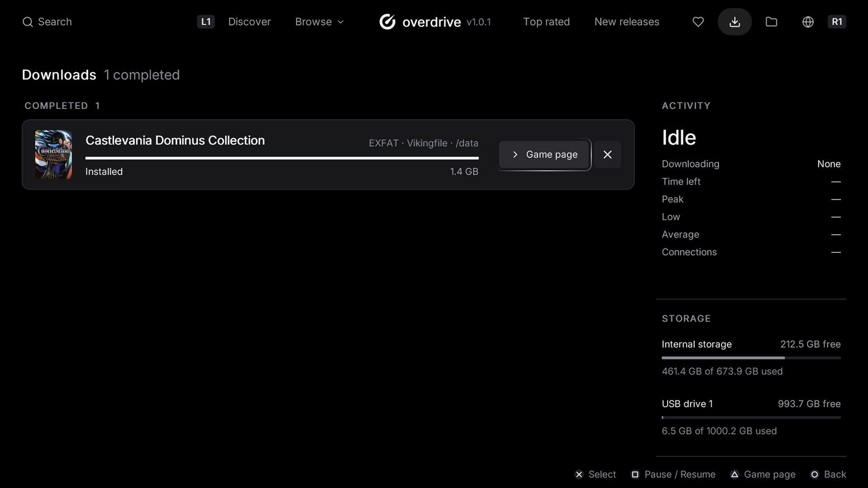Image resolution: width=868 pixels, height=488 pixels.
Task: Click the downloads tray icon
Action: click(x=735, y=22)
